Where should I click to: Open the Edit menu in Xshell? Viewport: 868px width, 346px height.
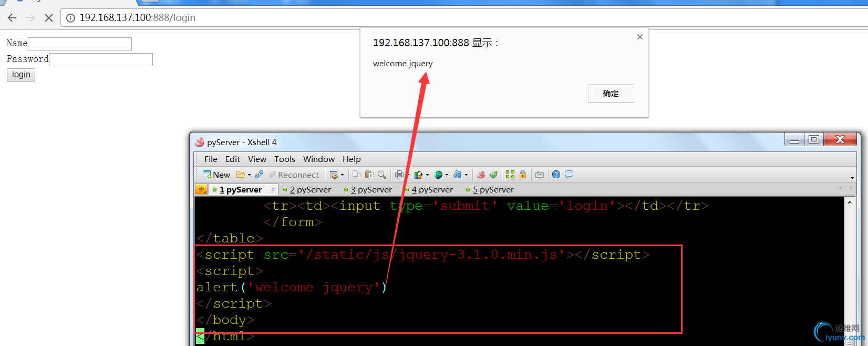tap(233, 159)
